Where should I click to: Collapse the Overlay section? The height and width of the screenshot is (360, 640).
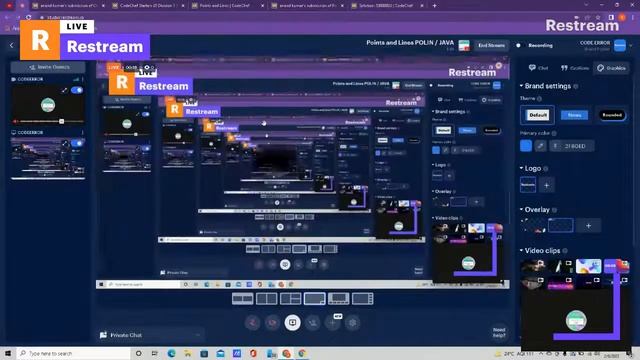[x=521, y=209]
